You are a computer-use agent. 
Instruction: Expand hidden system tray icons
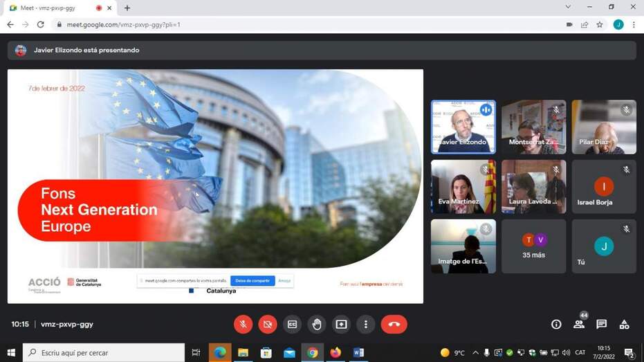click(475, 353)
